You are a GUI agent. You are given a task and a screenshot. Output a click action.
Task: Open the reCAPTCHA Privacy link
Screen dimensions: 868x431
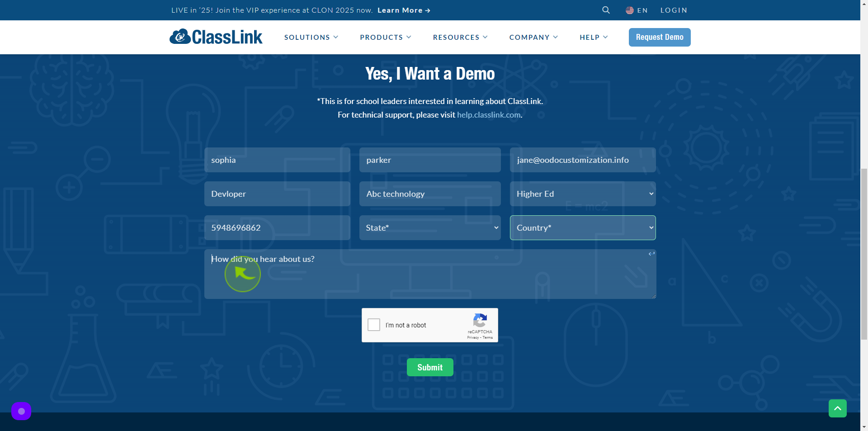(473, 337)
